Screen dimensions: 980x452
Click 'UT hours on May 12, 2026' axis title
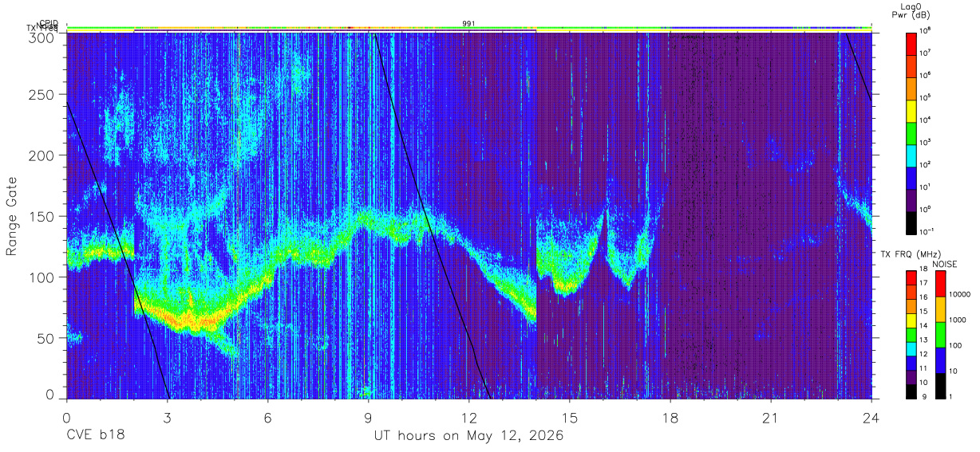coord(468,436)
